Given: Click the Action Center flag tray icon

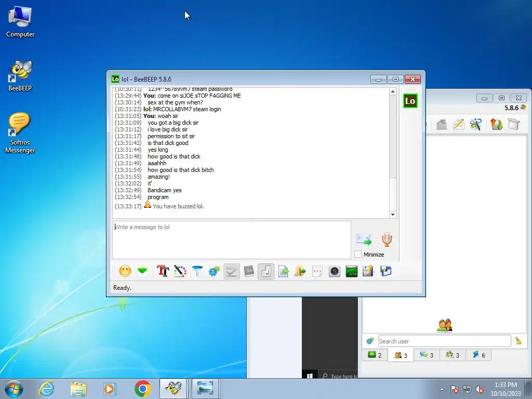Looking at the screenshot, I should tap(455, 389).
